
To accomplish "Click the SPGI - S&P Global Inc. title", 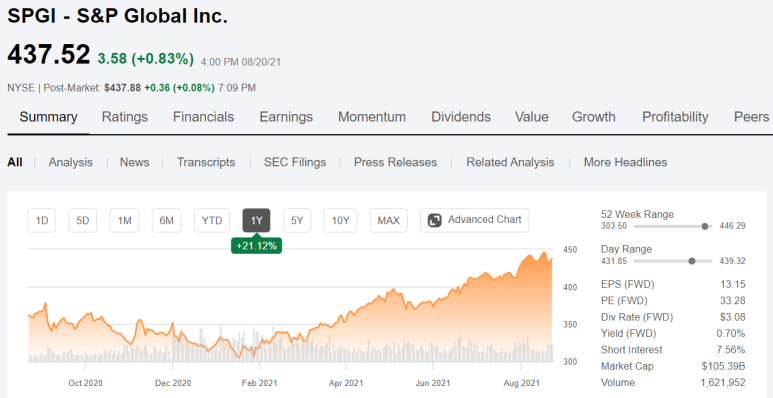I will pos(117,16).
